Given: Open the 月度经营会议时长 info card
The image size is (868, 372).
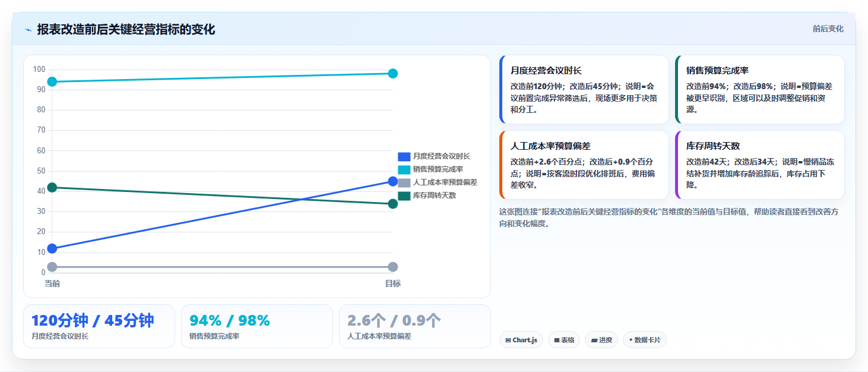Looking at the screenshot, I should (584, 90).
